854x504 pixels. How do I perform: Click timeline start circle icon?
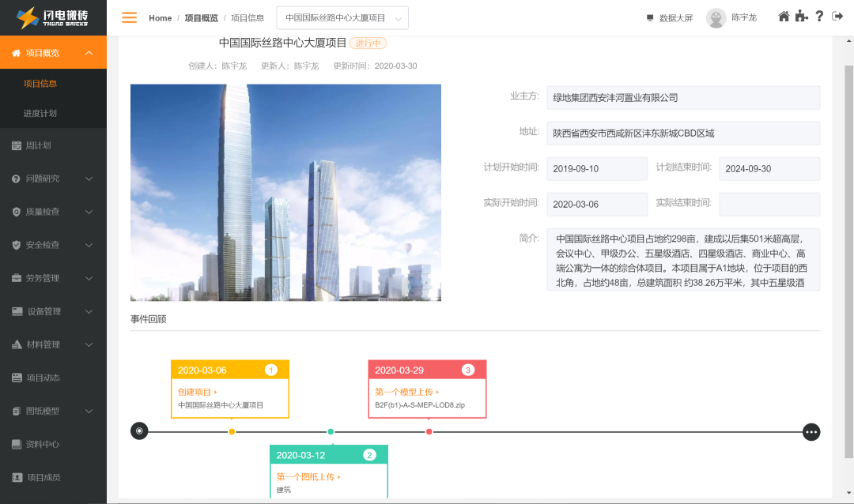[x=139, y=431]
